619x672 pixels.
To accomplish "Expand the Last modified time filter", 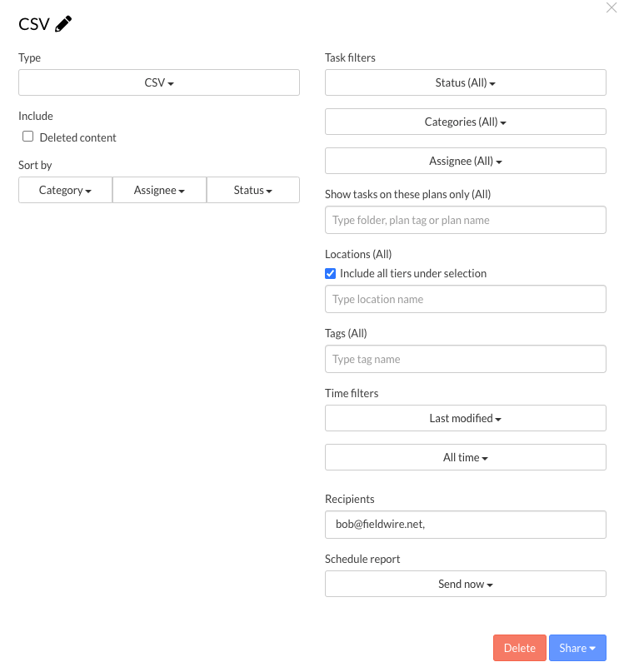I will pos(466,418).
